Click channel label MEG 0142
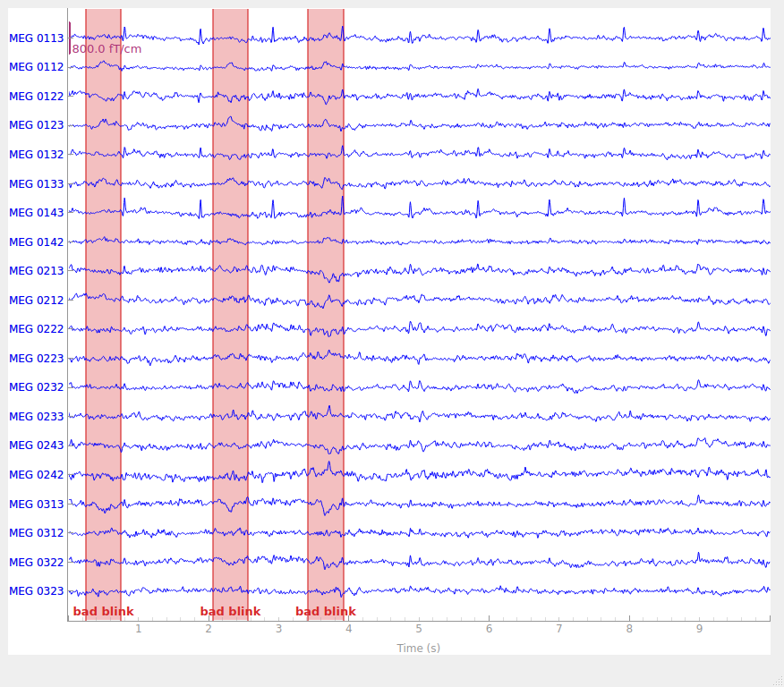The image size is (784, 687). coord(37,242)
